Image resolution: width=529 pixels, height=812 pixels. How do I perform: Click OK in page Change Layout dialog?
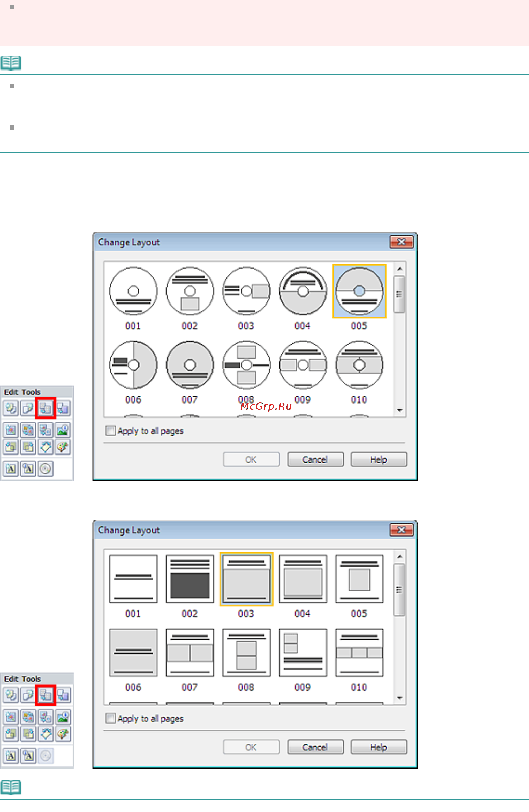click(251, 747)
